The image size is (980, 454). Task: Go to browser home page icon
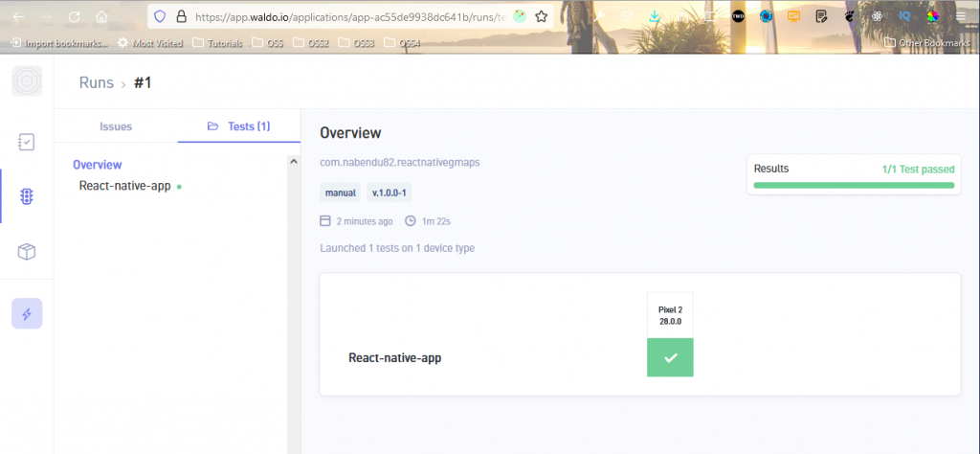click(x=101, y=17)
